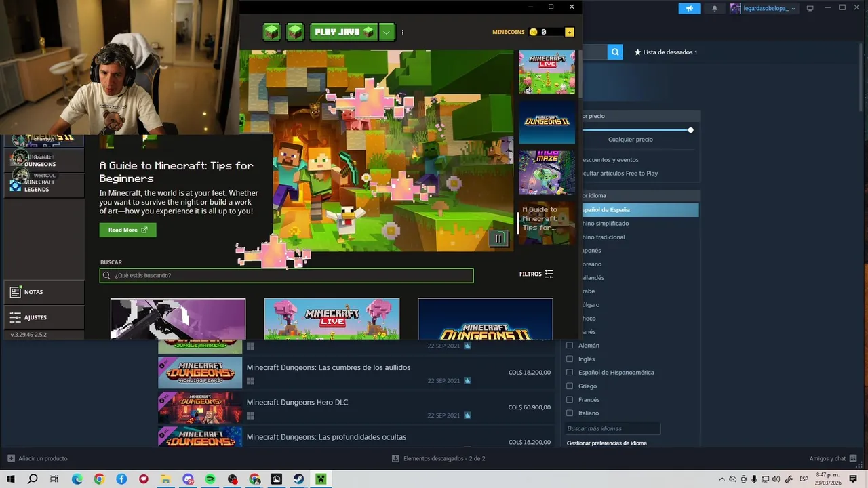The width and height of the screenshot is (868, 488).
Task: Open Ajustes in the launcher sidebar
Action: coord(44,317)
